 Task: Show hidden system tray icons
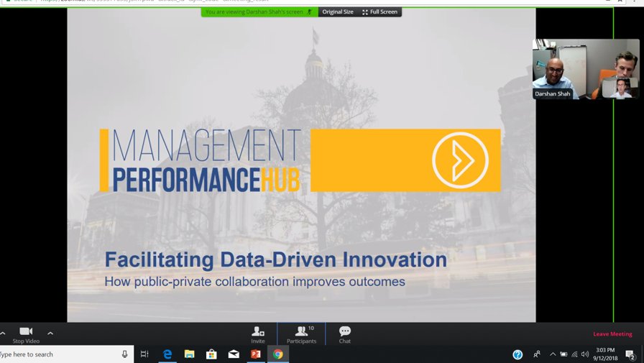553,354
